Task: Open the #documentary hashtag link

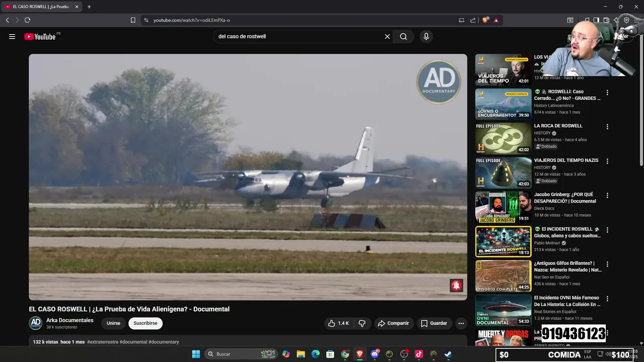Action: pos(164,342)
